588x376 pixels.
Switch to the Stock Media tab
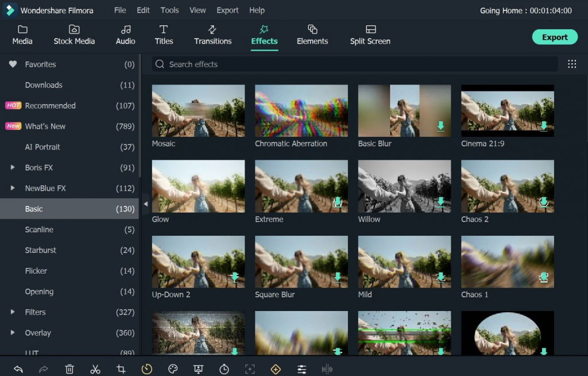pyautogui.click(x=74, y=35)
